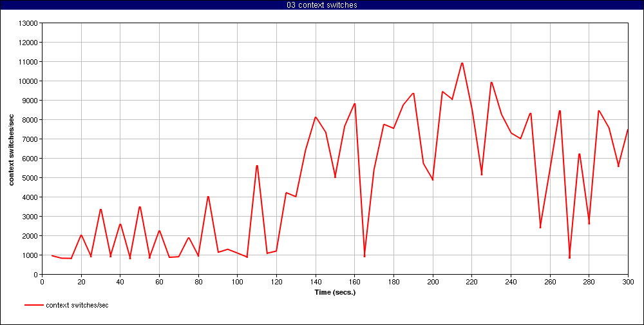Click the data peak at 190 secs
The height and width of the screenshot is (325, 644).
[413, 94]
